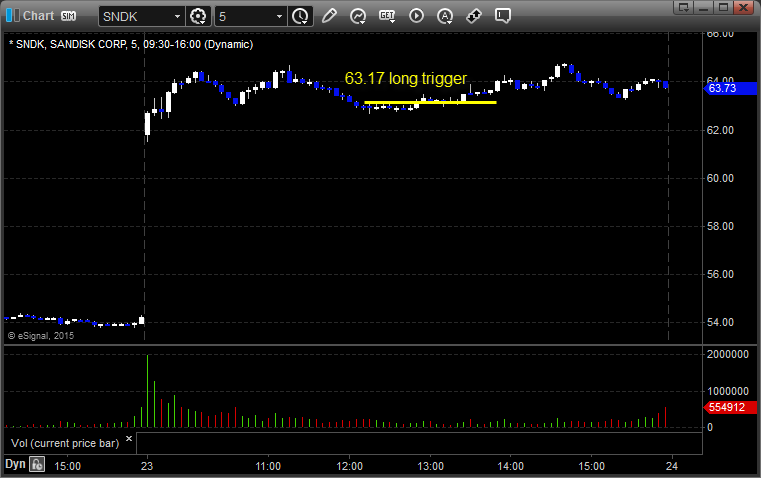Click the 60.00 price axis label

pos(720,178)
